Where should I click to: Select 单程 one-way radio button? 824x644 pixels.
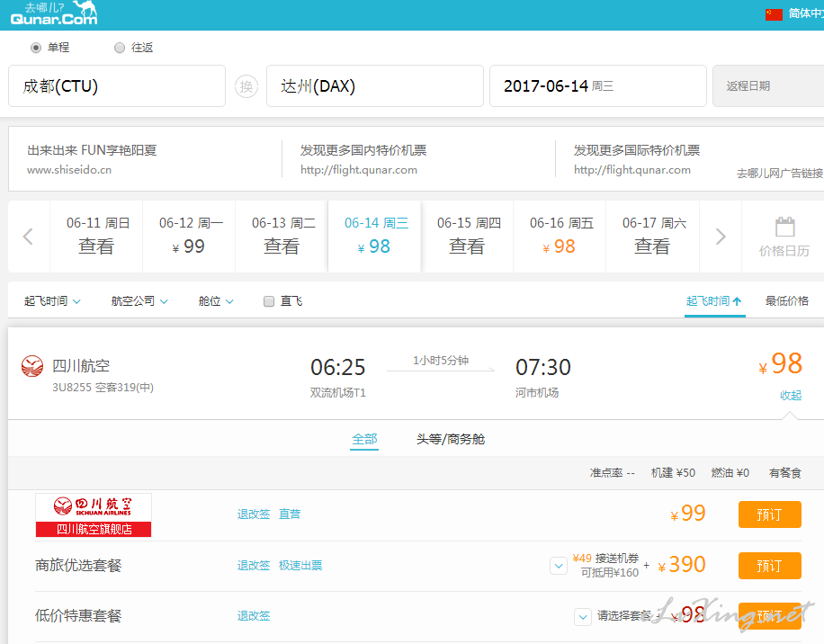pos(36,48)
